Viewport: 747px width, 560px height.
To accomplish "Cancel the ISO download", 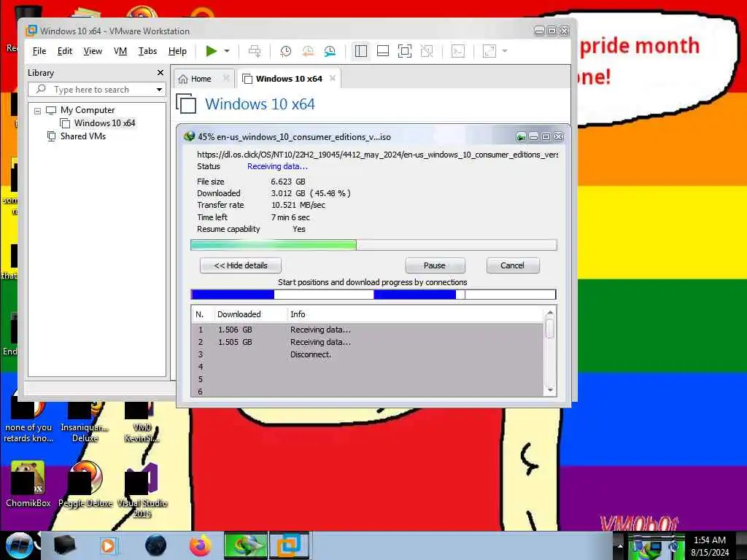I will coord(513,265).
